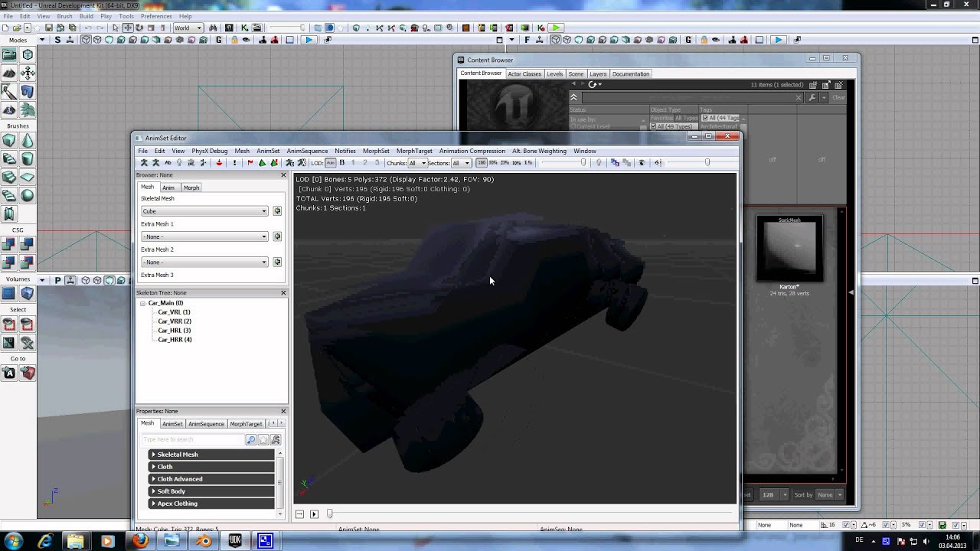
Task: Select the Karton static mesh thumbnail
Action: coord(789,249)
